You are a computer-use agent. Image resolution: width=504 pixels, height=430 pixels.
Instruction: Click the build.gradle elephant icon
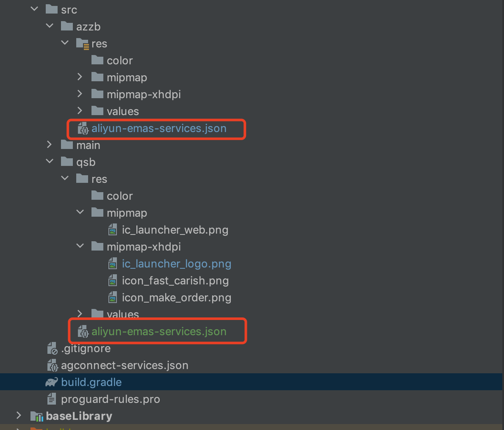[51, 382]
